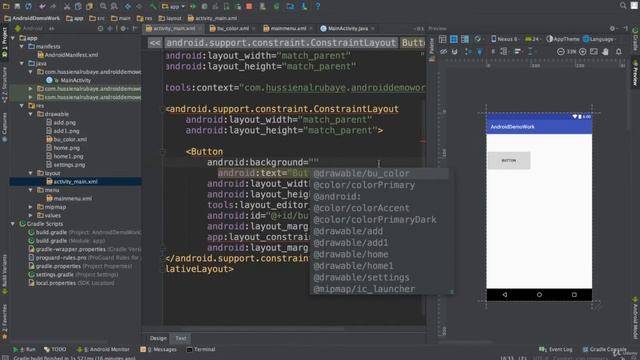Image resolution: width=640 pixels, height=360 pixels.
Task: Click the Make Project hammer icon
Action: [x=153, y=6]
